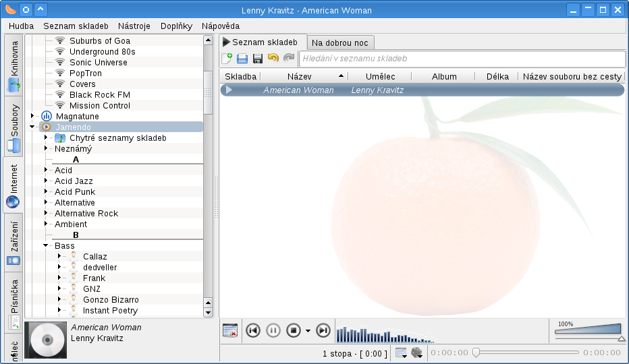The height and width of the screenshot is (364, 629).
Task: Open the Seznam skladeb menu
Action: point(76,26)
